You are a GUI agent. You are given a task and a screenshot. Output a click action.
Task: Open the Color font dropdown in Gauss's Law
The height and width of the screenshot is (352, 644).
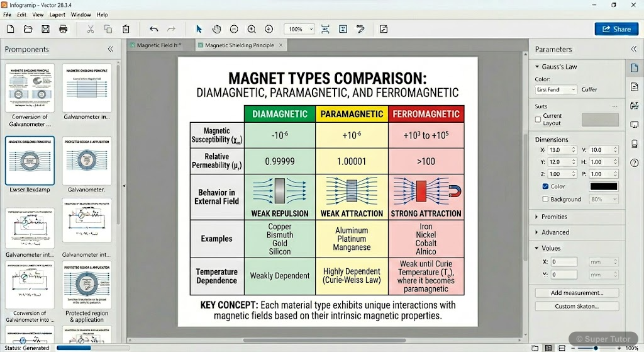pos(556,89)
